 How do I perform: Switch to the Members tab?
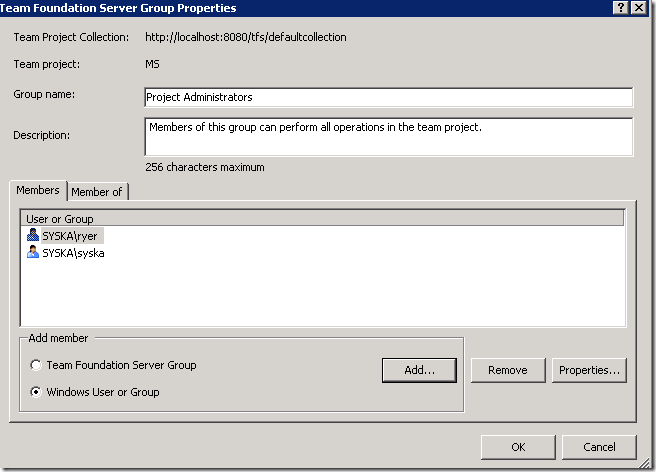[x=38, y=191]
